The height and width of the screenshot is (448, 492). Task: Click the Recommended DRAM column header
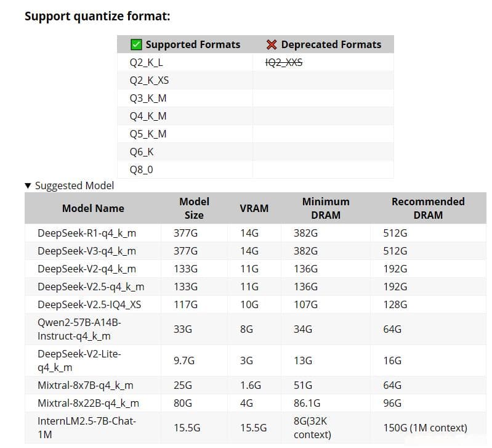click(x=428, y=208)
